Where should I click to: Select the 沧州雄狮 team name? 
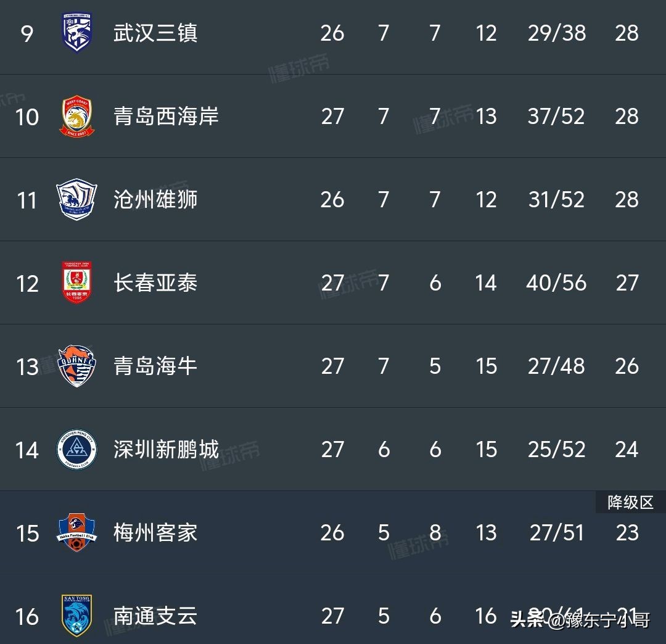pyautogui.click(x=155, y=200)
